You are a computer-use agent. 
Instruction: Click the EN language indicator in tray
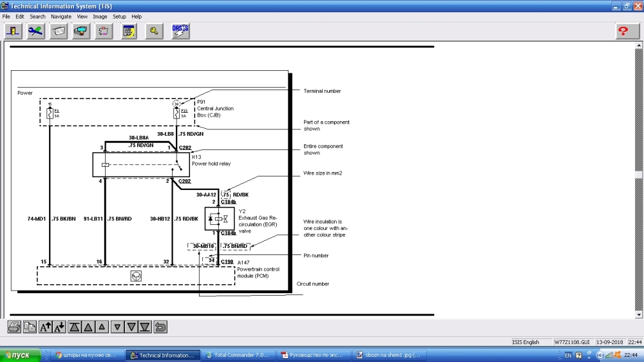click(568, 355)
